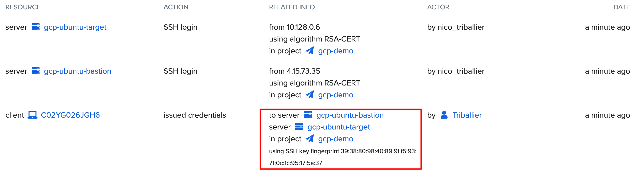Open gcp-ubuntu-bastion link in Resource column
Image resolution: width=644 pixels, height=170 pixels.
click(x=78, y=71)
